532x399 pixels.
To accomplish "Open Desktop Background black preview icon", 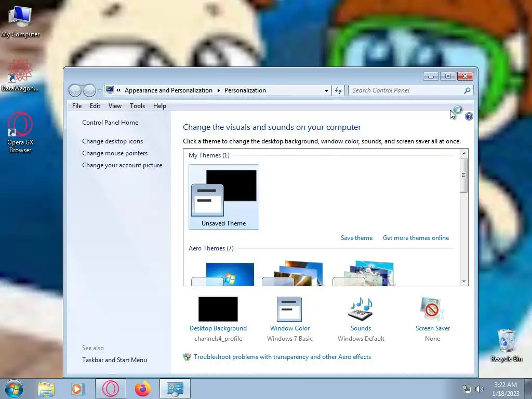I will [x=218, y=309].
